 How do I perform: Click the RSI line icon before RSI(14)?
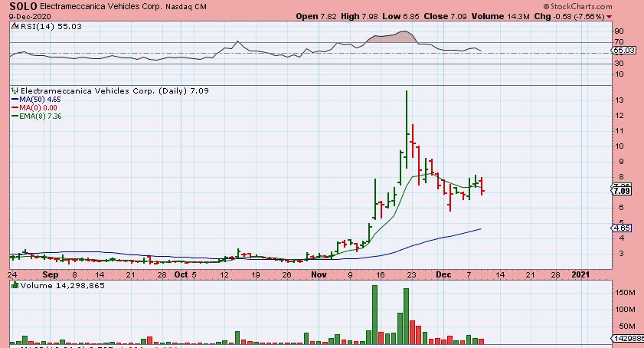[15, 26]
